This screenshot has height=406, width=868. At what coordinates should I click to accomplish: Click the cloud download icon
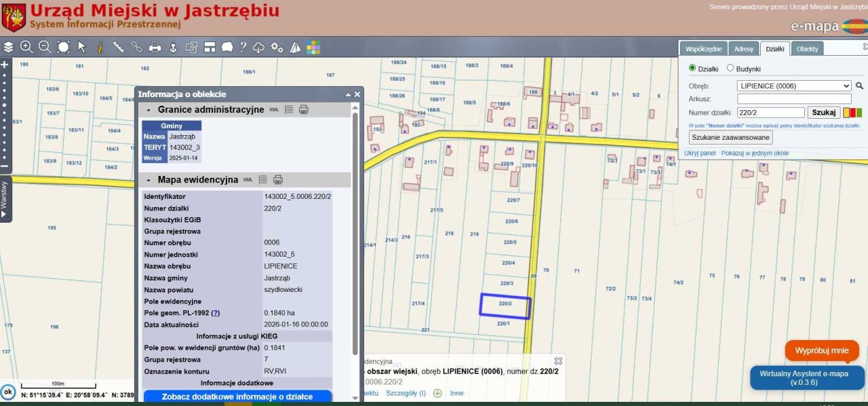coord(259,48)
